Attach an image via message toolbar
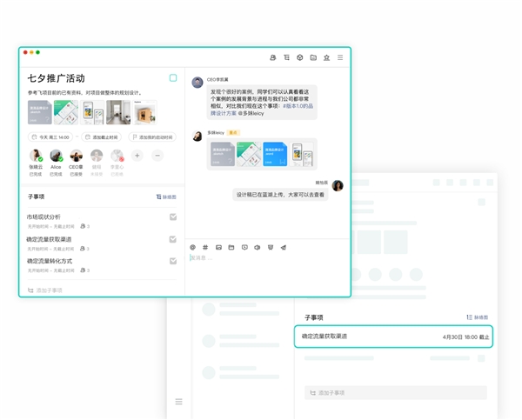The height and width of the screenshot is (420, 522). [218, 247]
